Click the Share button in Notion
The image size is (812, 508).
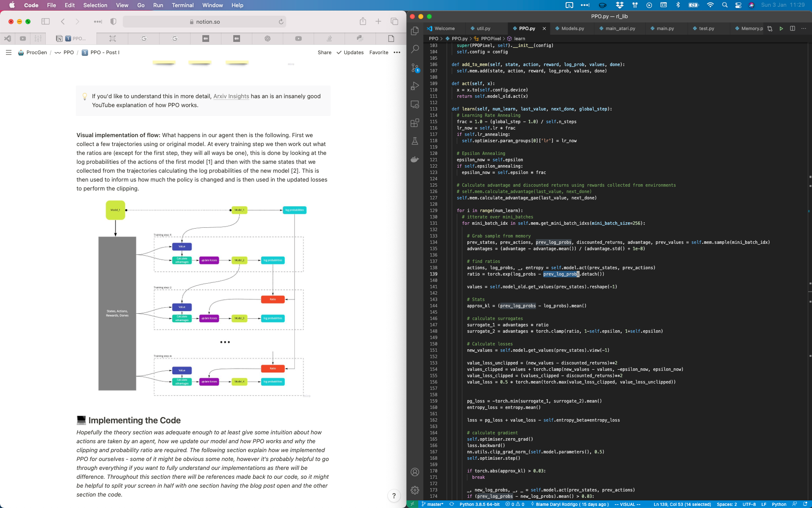pos(324,52)
